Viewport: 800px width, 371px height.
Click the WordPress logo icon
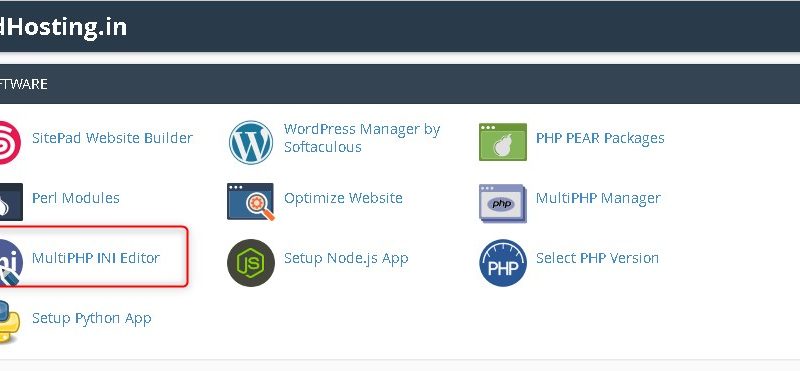pos(251,142)
